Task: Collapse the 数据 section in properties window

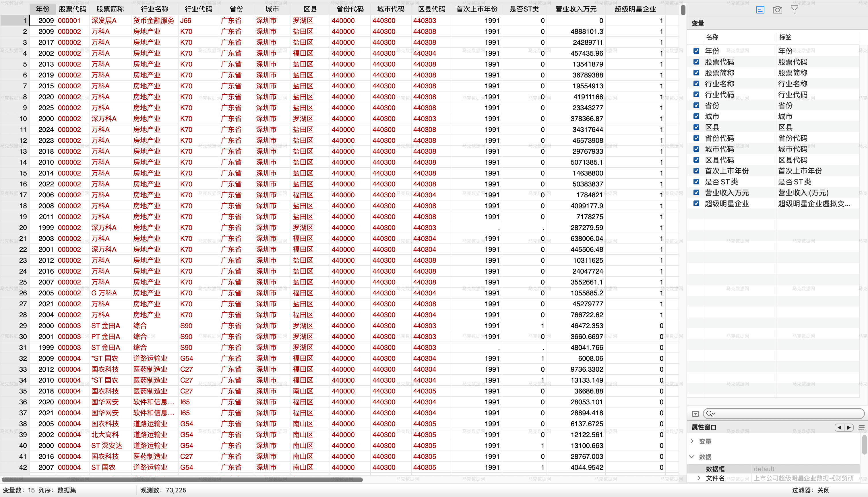Action: (x=692, y=457)
